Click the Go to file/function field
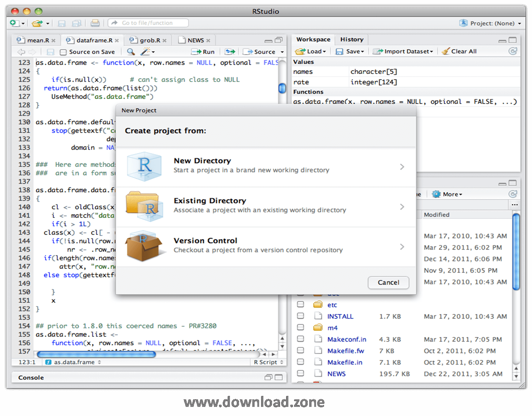Image resolution: width=532 pixels, height=416 pixels. (148, 23)
